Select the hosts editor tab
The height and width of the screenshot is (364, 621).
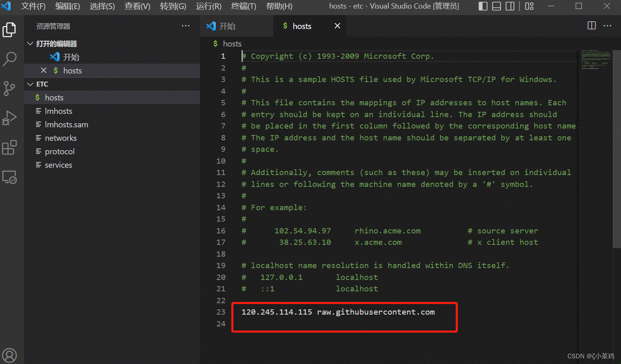pos(310,26)
